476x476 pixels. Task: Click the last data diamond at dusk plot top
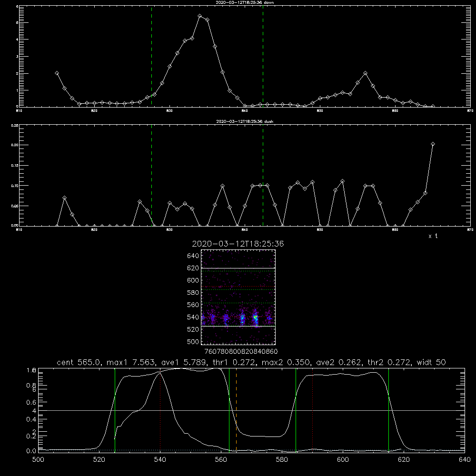(433, 144)
